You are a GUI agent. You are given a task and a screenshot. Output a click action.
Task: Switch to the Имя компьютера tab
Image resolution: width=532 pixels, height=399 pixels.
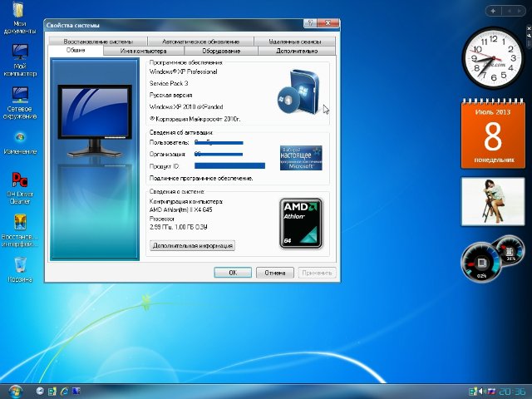142,51
